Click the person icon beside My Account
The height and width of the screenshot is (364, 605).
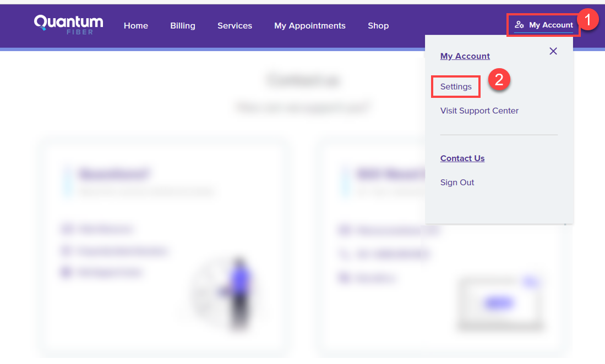520,25
